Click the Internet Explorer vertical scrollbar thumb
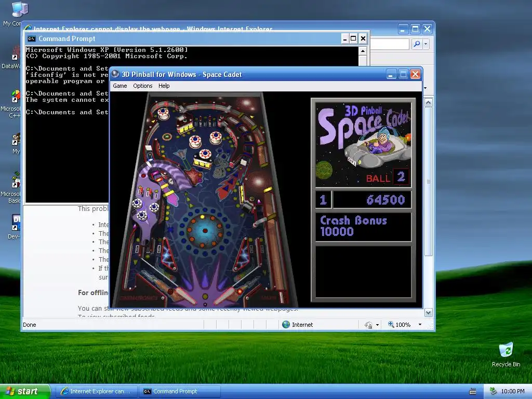532x399 pixels. click(x=429, y=181)
